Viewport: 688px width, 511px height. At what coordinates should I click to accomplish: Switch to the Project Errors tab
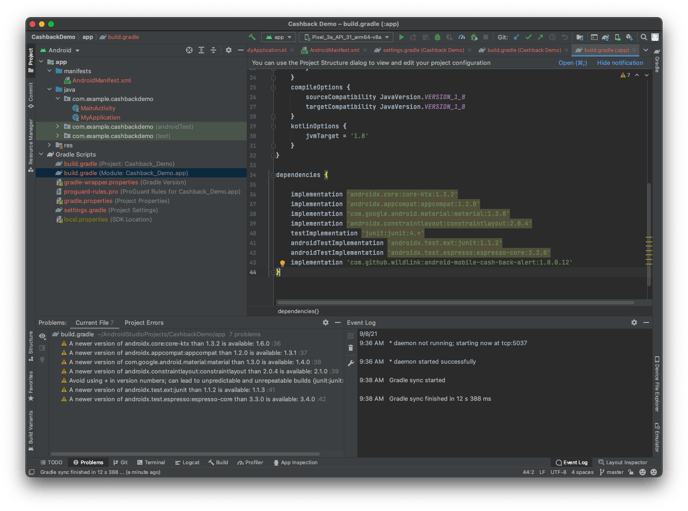143,323
